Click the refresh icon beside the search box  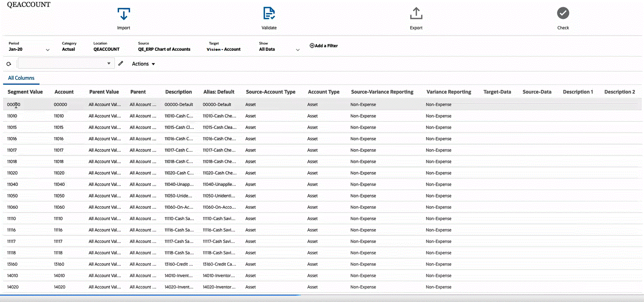[x=9, y=64]
